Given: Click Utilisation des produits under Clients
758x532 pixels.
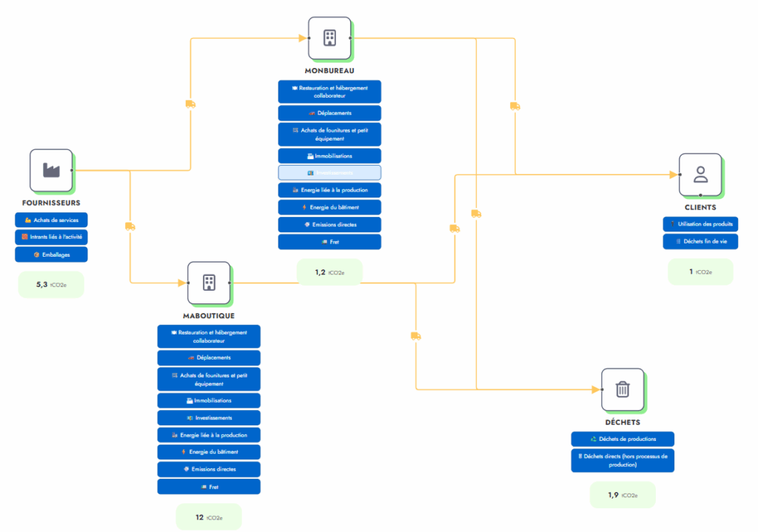Looking at the screenshot, I should coord(700,223).
